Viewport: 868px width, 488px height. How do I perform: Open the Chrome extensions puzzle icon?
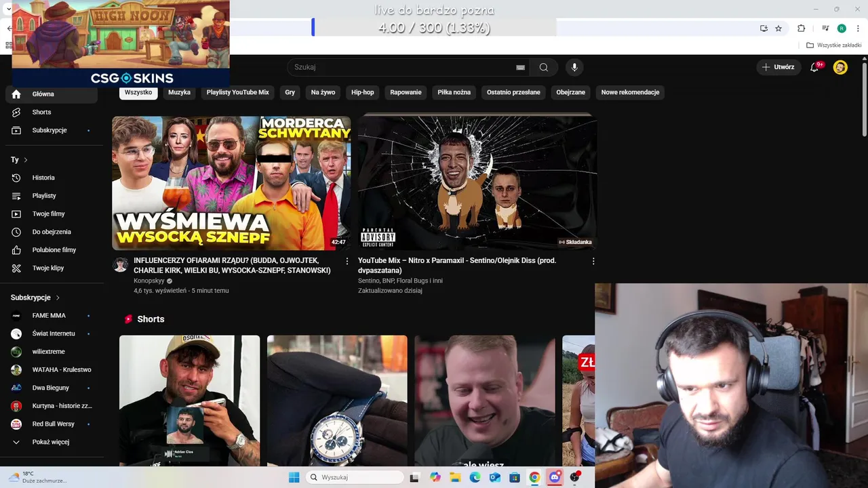pyautogui.click(x=802, y=28)
